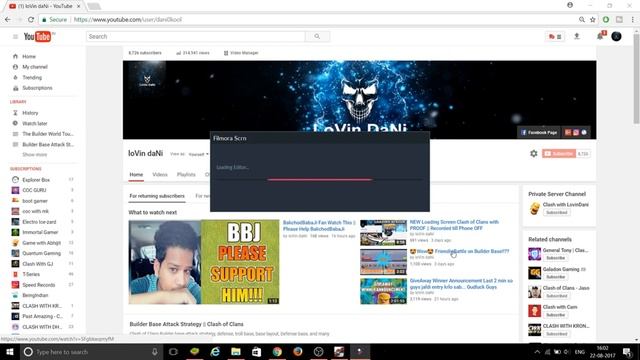
Task: Open the BBJ Please Support Him thumbnail
Action: click(x=204, y=262)
